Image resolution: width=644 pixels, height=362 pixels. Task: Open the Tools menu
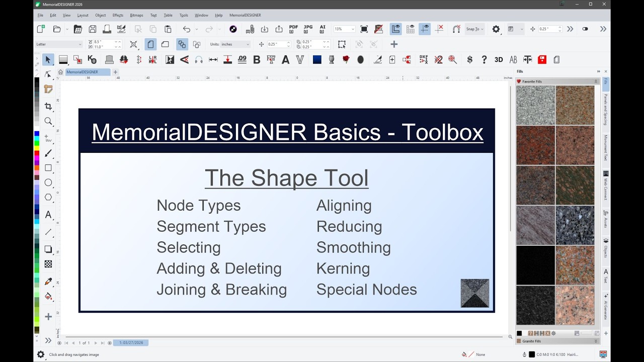[184, 15]
